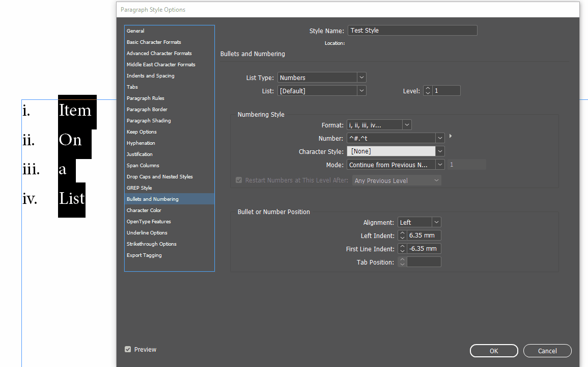Click the Style Name input field
Viewport: 588px width, 367px height.
click(412, 30)
